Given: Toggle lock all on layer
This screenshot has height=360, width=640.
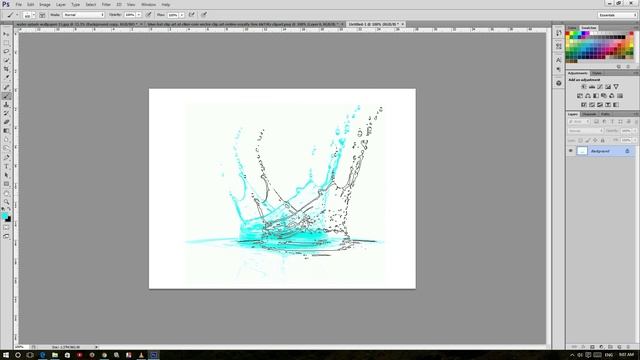Looking at the screenshot, I should 602,140.
